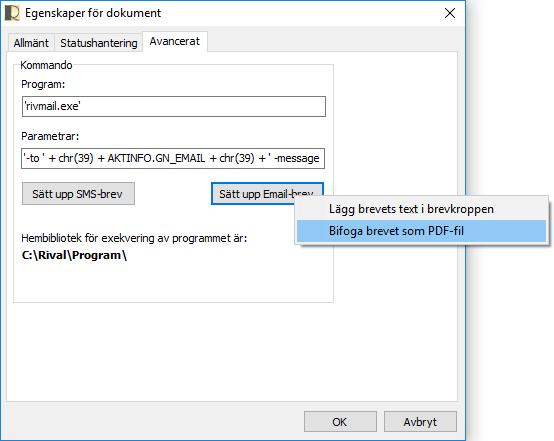Click the Hembibliotek för exekvering description text
Screen dimensions: 554x441
[x=134, y=238]
